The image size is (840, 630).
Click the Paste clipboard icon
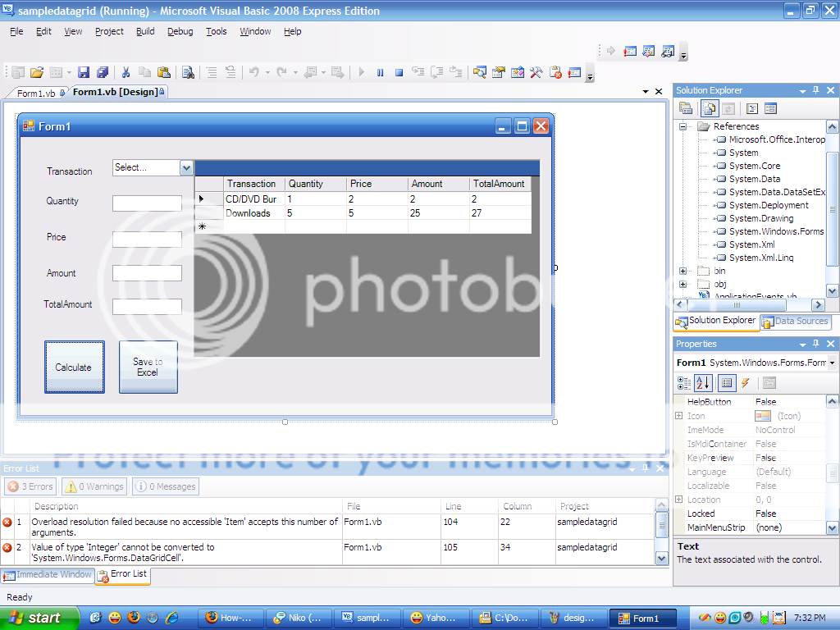pyautogui.click(x=164, y=72)
